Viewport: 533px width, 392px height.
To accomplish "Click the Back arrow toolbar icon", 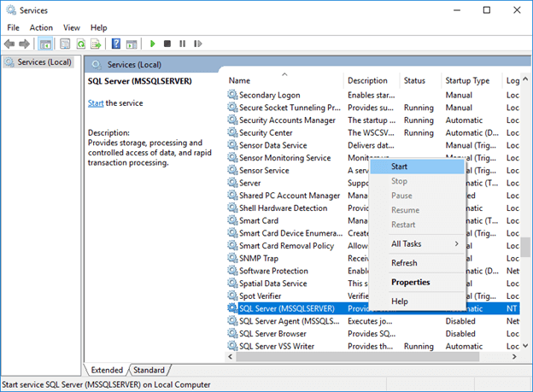I will tap(9, 44).
